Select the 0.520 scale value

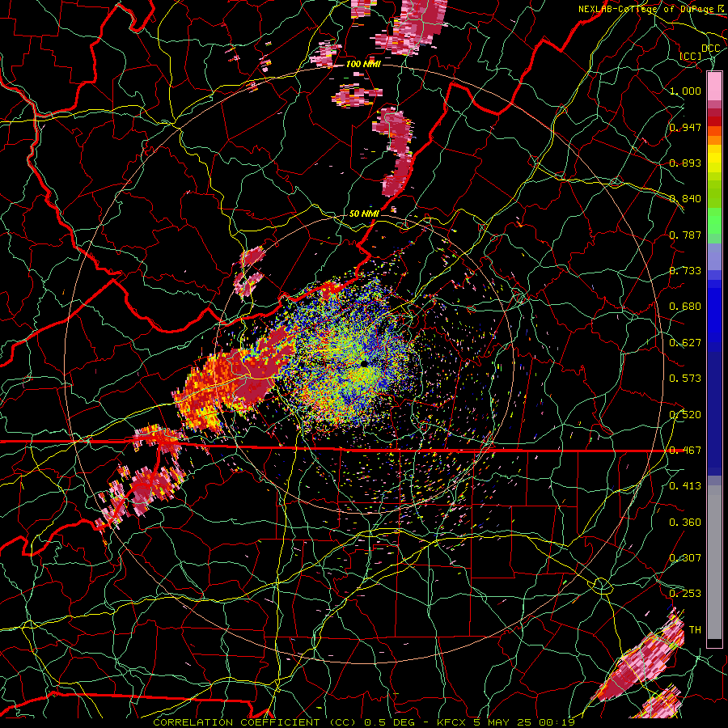click(685, 415)
